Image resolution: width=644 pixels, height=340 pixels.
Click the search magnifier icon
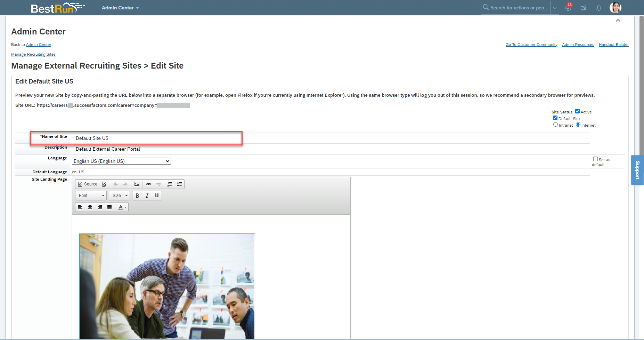486,7
